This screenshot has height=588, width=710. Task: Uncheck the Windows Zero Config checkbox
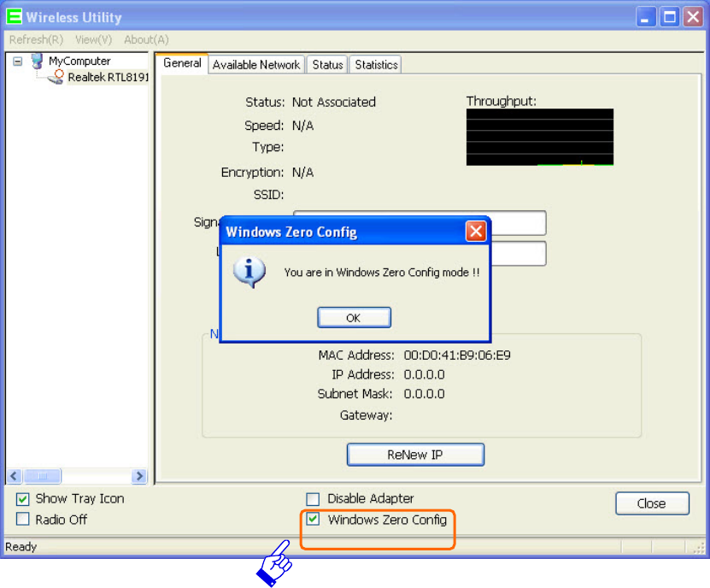coord(313,519)
